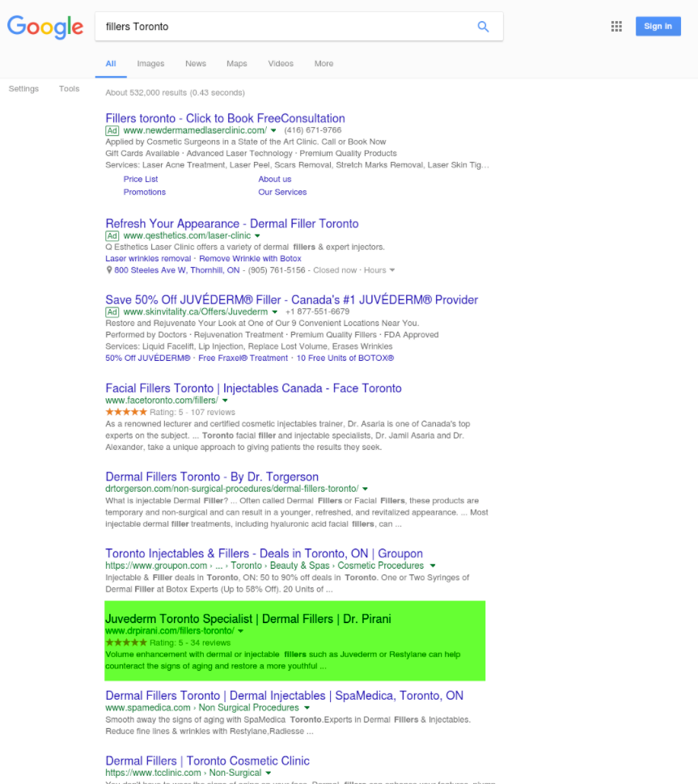Click phone number +1 877-551-6679
This screenshot has height=784, width=698.
[318, 311]
